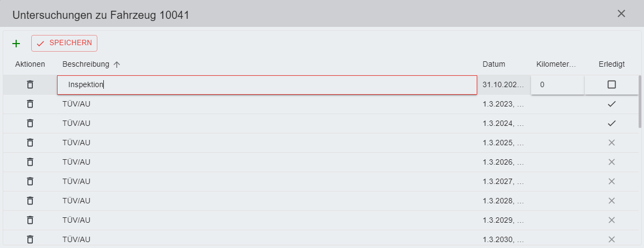
Task: Click the green plus add icon
Action: [16, 44]
